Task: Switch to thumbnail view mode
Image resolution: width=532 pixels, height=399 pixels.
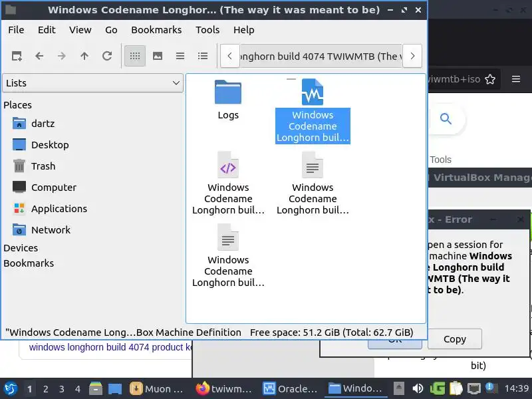Action: click(158, 56)
